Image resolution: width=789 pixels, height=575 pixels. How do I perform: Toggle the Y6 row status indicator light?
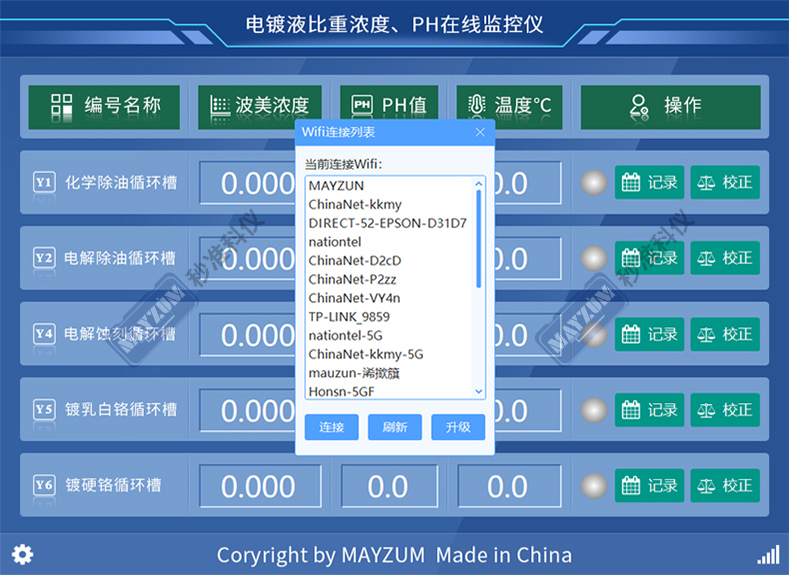coord(595,486)
